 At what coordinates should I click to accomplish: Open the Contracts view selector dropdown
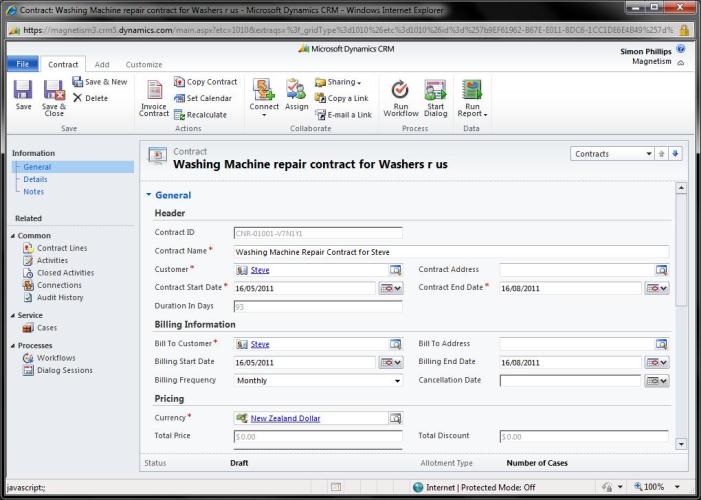coord(648,154)
